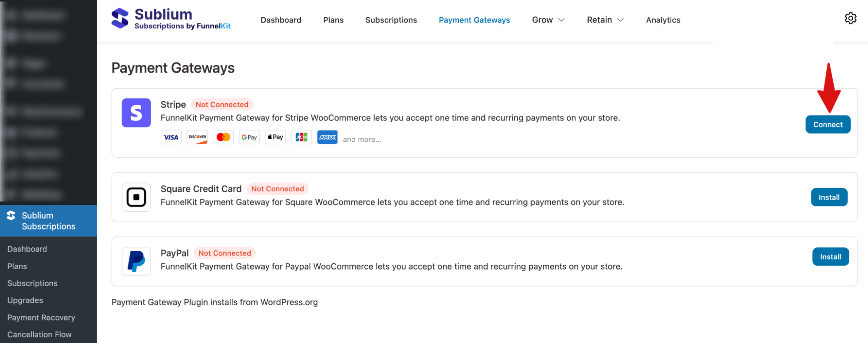Open Cancellation Flow from the sidebar
The height and width of the screenshot is (343, 868).
pos(39,334)
